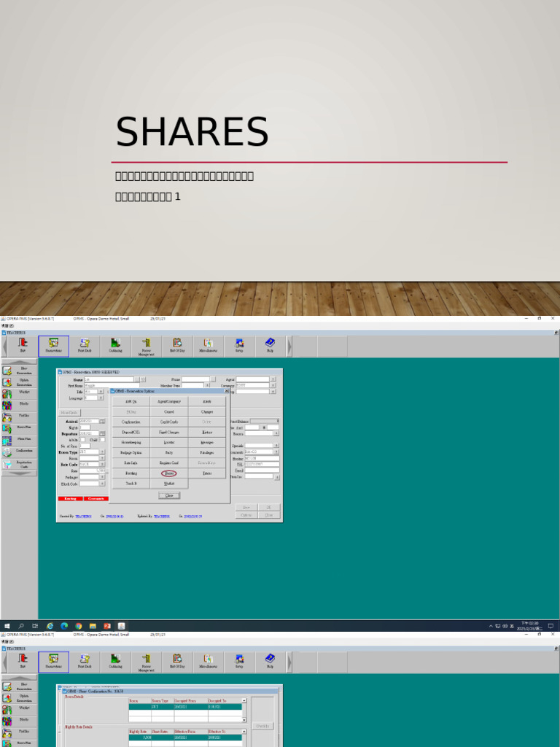Open Miscellaneous in upper OPERA toolbar
Image resolution: width=560 pixels, height=747 pixels.
(208, 346)
